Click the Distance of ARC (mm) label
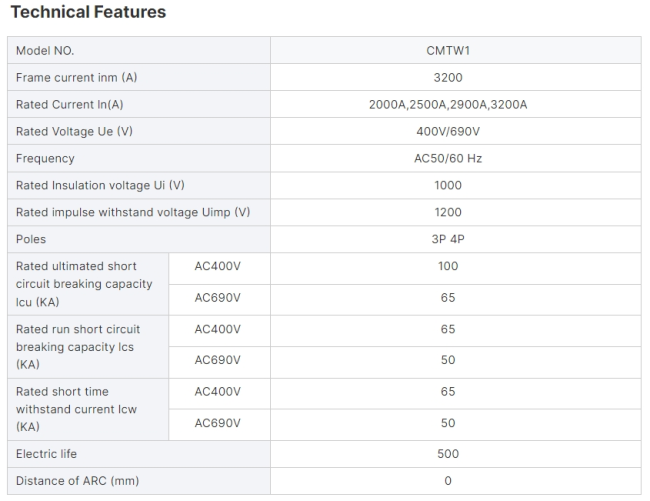The height and width of the screenshot is (501, 650). pyautogui.click(x=78, y=481)
